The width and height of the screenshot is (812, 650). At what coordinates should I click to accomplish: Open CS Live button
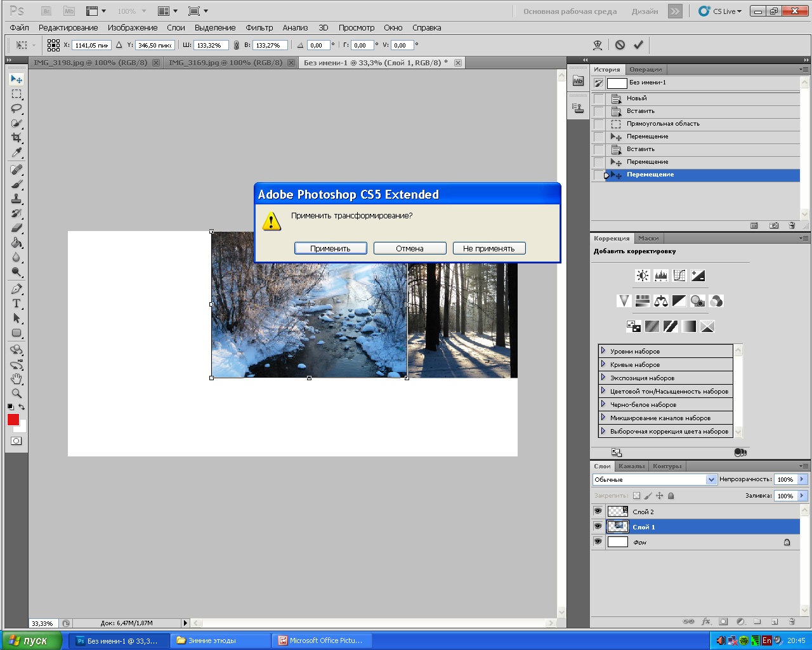(x=721, y=11)
